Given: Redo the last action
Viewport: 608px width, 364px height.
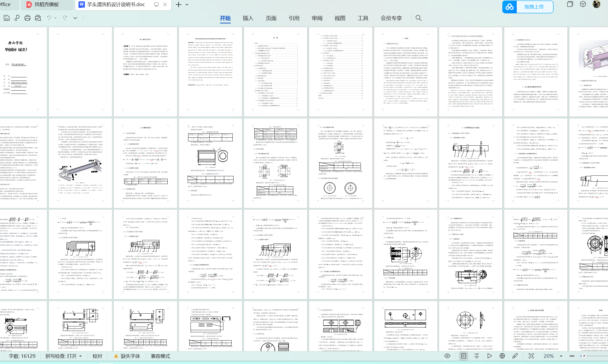Looking at the screenshot, I should point(65,18).
